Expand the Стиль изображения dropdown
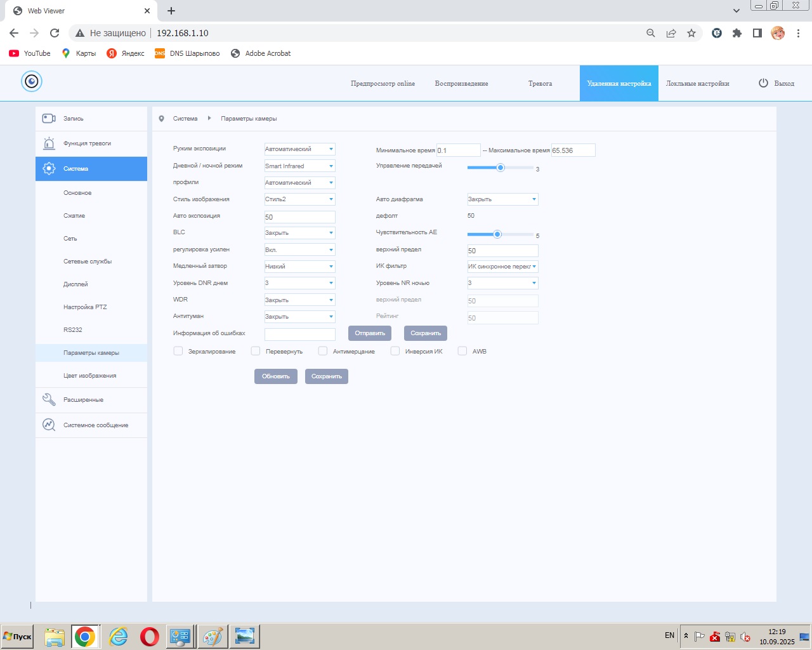 click(299, 199)
